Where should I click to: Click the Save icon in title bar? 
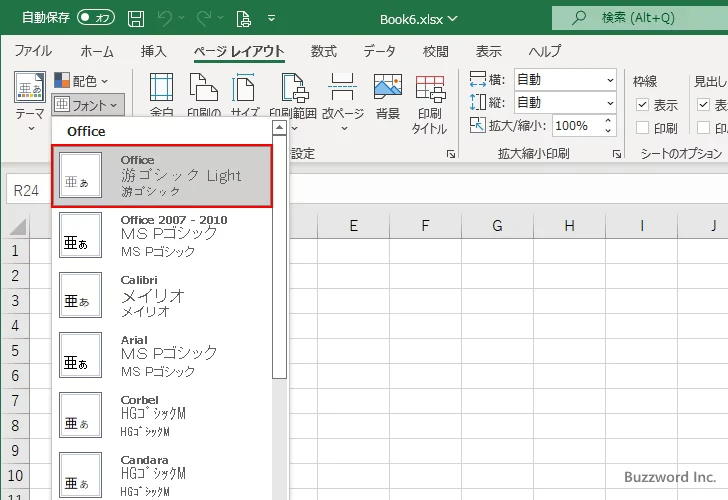pyautogui.click(x=136, y=18)
